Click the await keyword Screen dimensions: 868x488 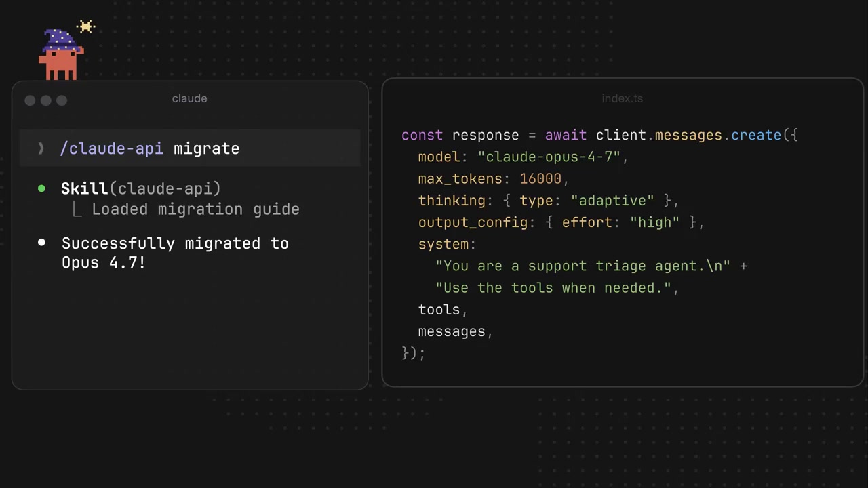[x=566, y=135]
